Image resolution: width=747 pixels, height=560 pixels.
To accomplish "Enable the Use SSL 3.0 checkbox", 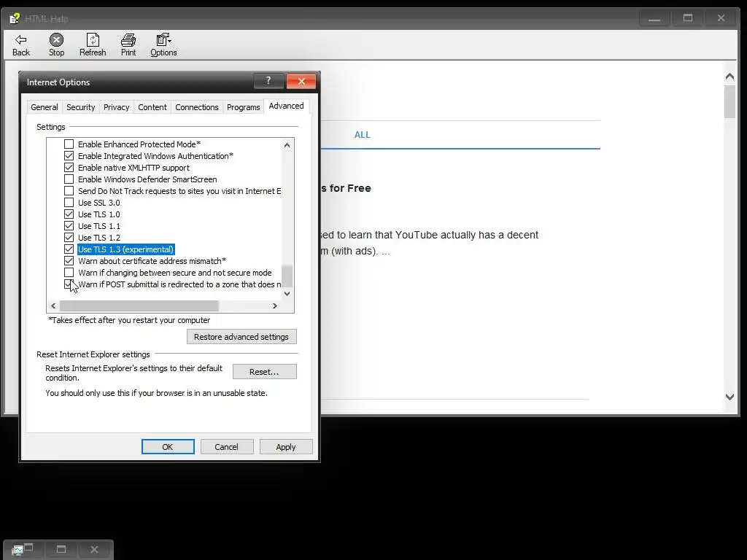I will click(69, 203).
